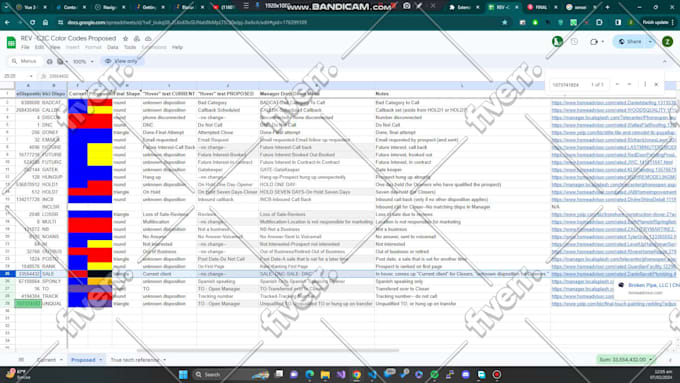Open Microsoft Edge from the taskbar
Screen dimensions: 680x383
point(310,374)
